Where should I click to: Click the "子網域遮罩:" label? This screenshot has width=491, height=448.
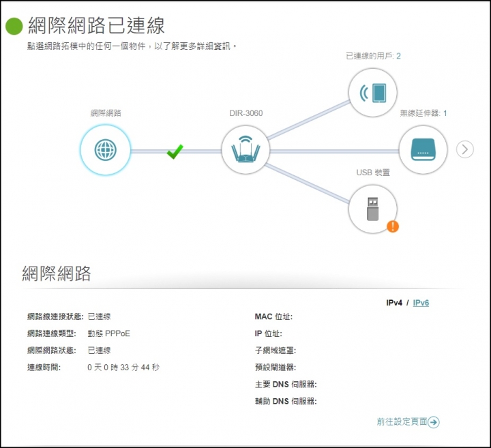click(276, 350)
